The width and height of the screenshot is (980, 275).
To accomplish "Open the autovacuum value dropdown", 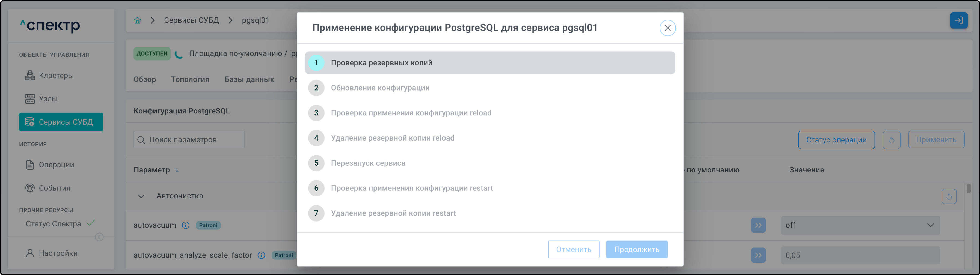I will tap(860, 225).
